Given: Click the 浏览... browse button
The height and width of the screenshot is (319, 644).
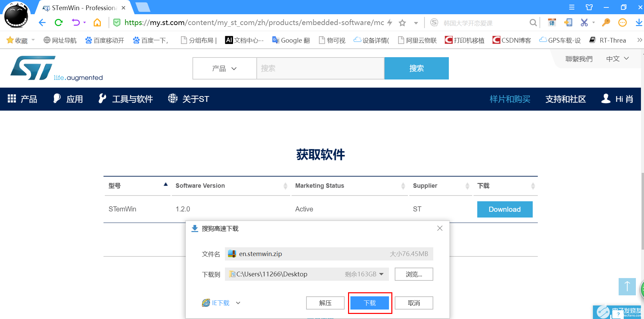Looking at the screenshot, I should click(414, 274).
